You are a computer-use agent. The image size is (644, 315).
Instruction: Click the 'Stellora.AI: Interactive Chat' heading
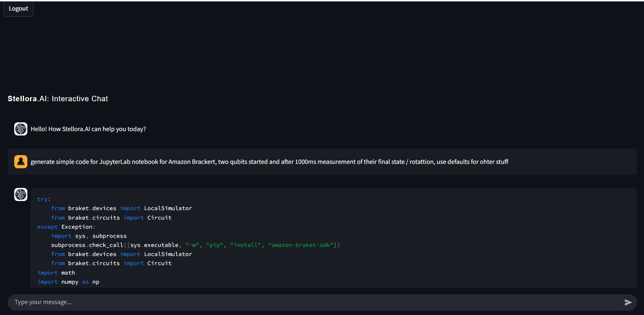(x=58, y=99)
